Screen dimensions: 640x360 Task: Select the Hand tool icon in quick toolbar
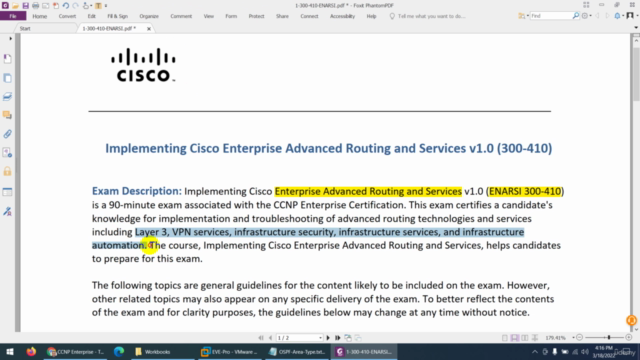point(86,6)
